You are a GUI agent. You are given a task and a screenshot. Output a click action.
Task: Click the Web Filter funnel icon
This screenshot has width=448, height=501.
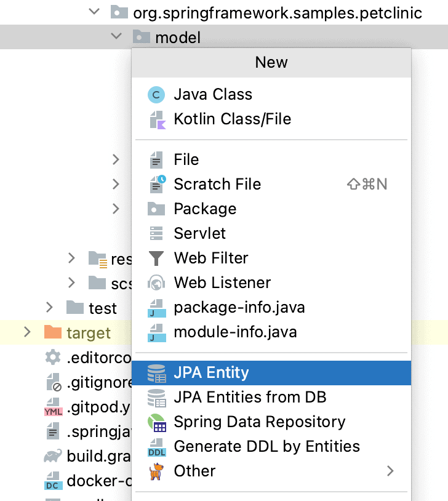coord(156,258)
